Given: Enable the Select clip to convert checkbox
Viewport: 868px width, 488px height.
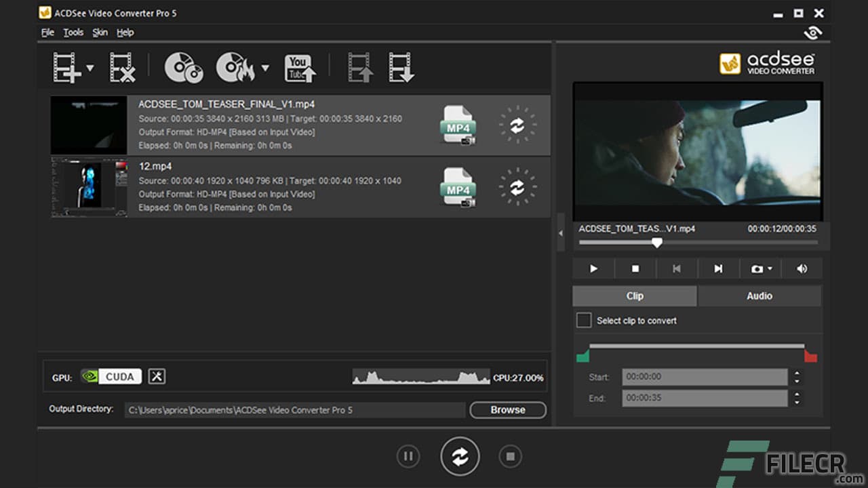Looking at the screenshot, I should [x=583, y=320].
